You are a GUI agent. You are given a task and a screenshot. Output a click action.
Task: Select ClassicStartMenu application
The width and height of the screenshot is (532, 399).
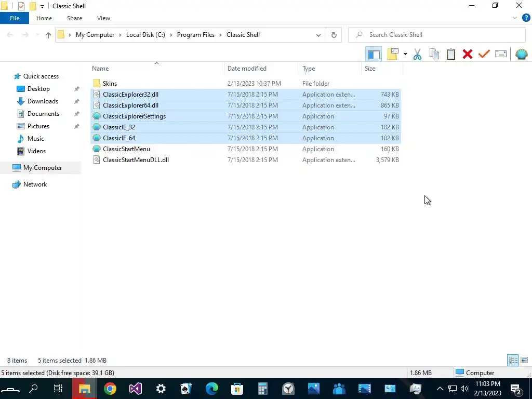246,149
